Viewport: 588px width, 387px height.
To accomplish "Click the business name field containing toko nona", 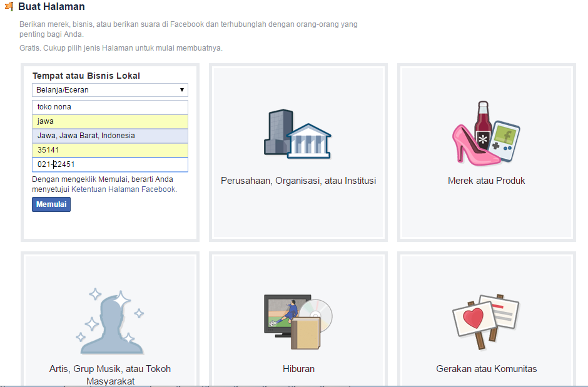I will coord(110,107).
